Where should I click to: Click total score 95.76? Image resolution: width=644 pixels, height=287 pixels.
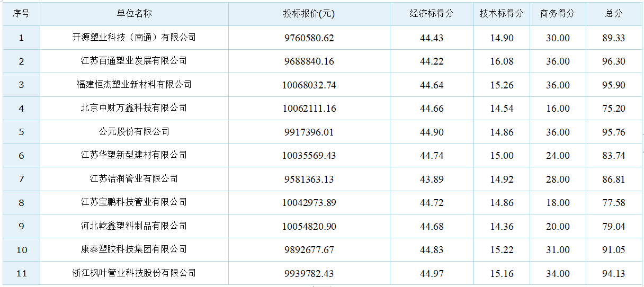pyautogui.click(x=614, y=132)
